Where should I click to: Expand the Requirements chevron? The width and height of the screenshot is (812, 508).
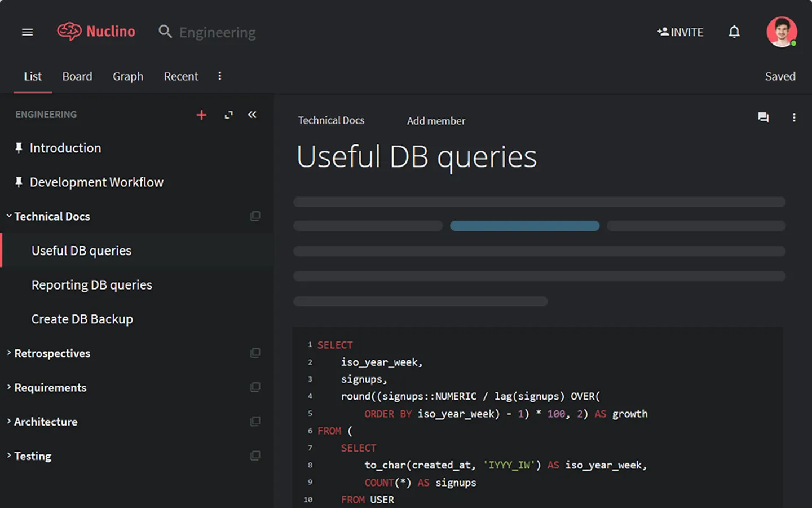pyautogui.click(x=8, y=387)
